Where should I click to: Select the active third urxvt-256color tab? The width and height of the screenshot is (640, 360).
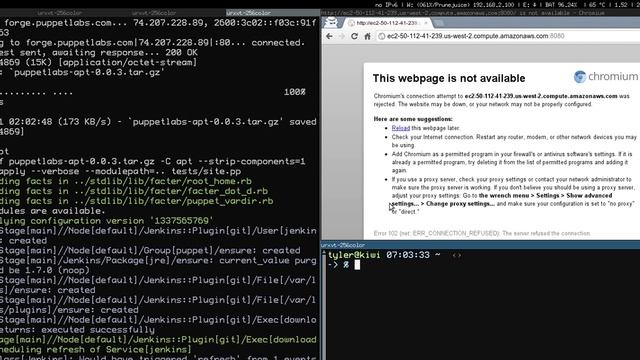click(273, 13)
